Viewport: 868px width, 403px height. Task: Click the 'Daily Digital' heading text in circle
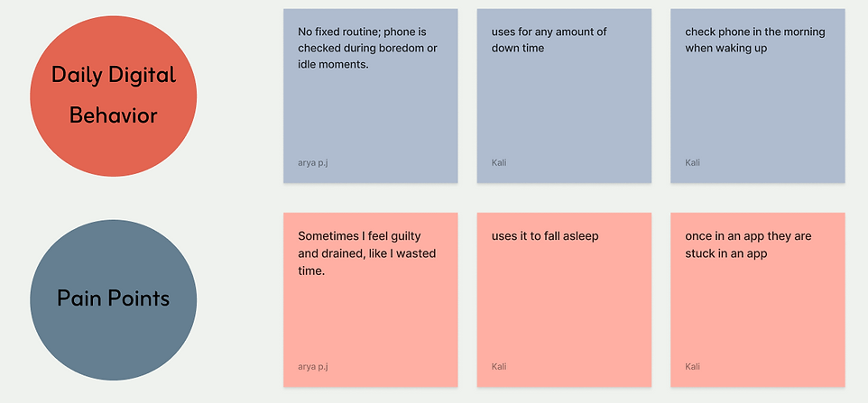tap(114, 75)
